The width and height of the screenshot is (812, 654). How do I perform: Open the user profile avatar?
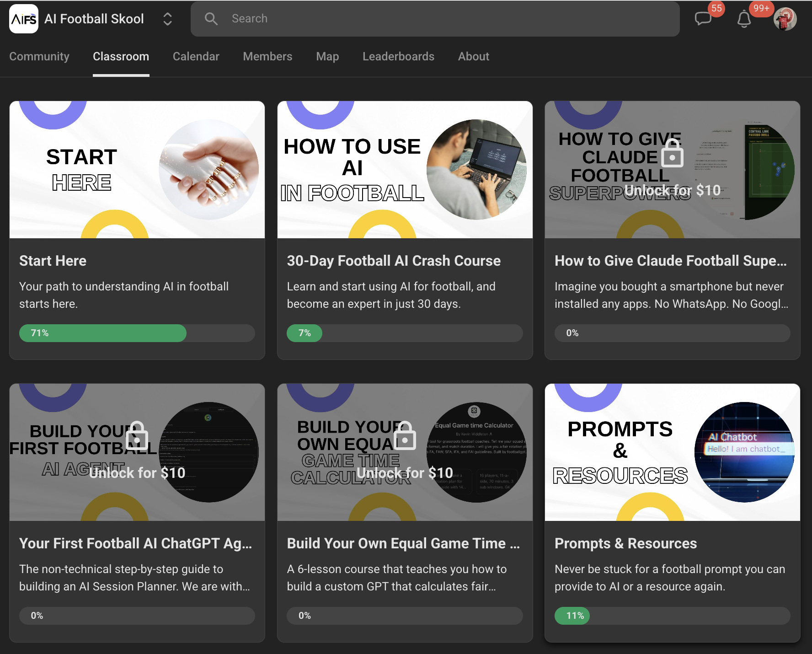785,19
